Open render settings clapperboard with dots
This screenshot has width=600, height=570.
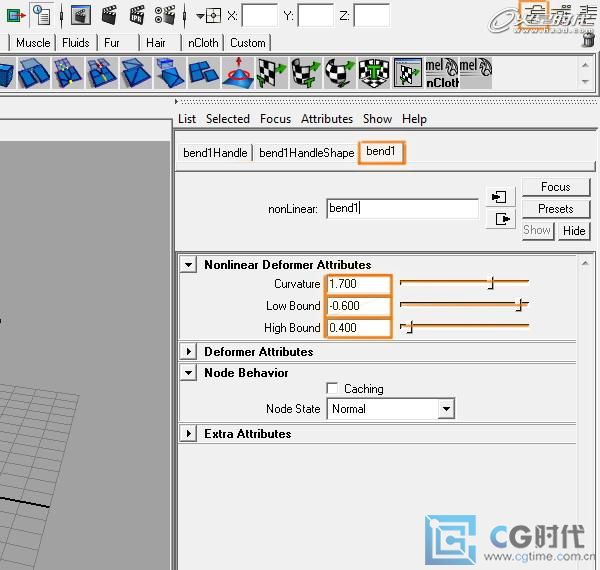[x=165, y=15]
